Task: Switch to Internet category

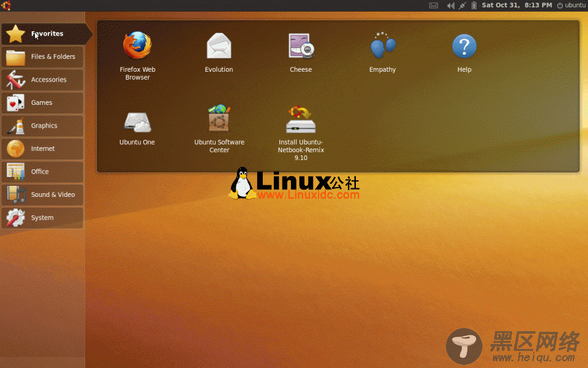Action: click(x=42, y=148)
